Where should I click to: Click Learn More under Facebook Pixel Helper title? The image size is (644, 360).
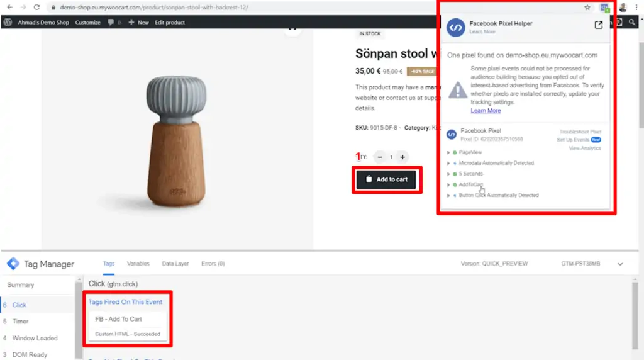tap(482, 31)
